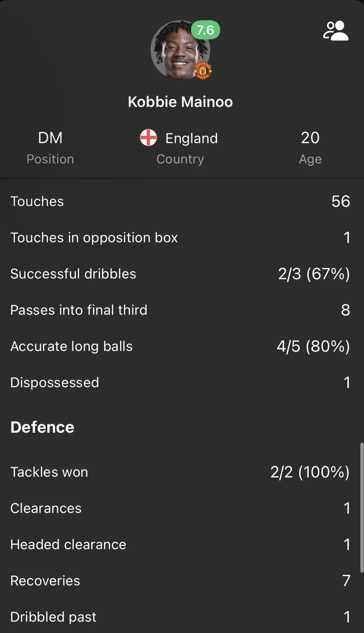
Task: Tap the 7.6 rating badge
Action: (206, 30)
